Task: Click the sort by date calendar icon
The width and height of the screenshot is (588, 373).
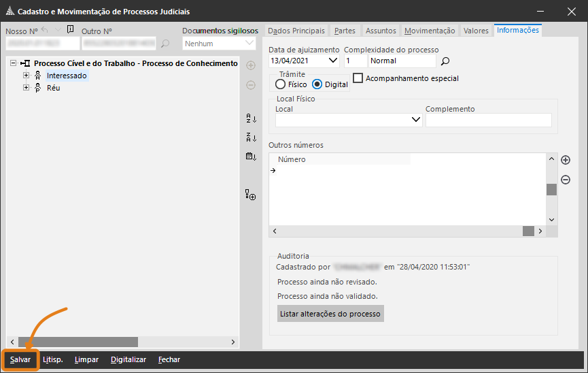Action: tap(251, 157)
